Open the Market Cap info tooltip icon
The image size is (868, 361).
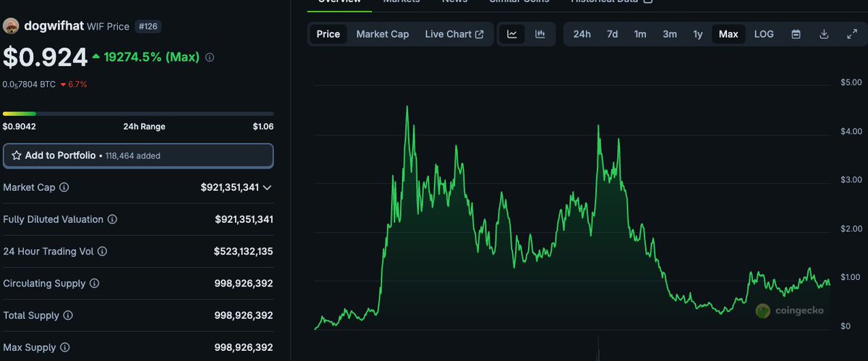click(64, 187)
